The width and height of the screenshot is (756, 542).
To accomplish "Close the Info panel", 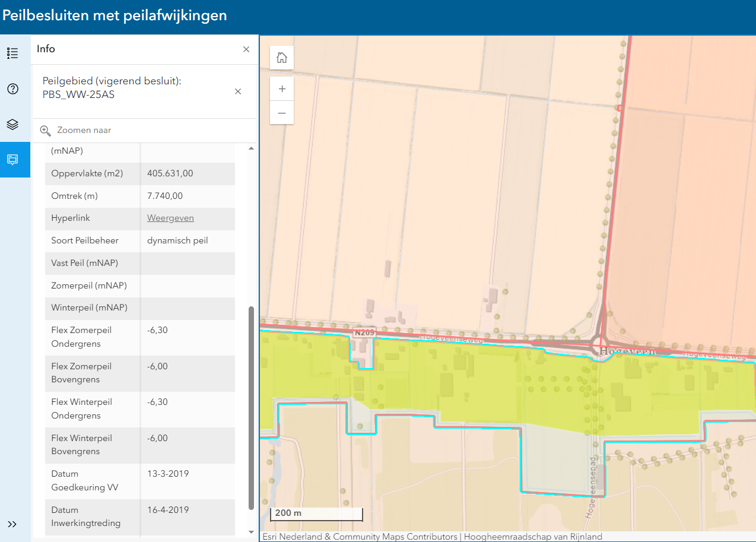I will tap(246, 49).
